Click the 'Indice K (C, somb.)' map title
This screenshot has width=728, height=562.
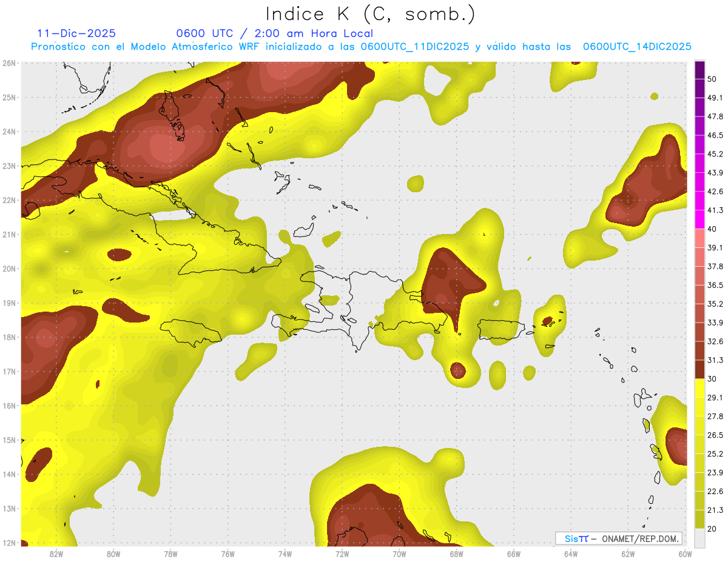click(371, 14)
